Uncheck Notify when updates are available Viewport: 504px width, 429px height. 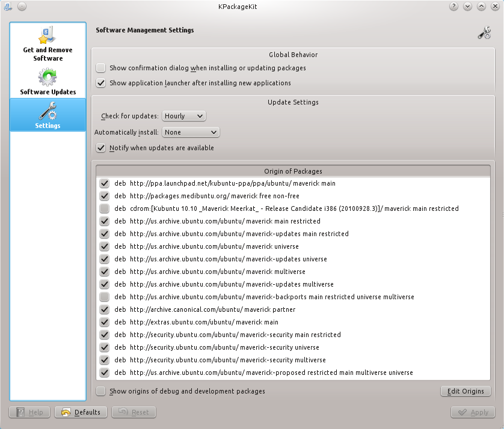pyautogui.click(x=101, y=148)
